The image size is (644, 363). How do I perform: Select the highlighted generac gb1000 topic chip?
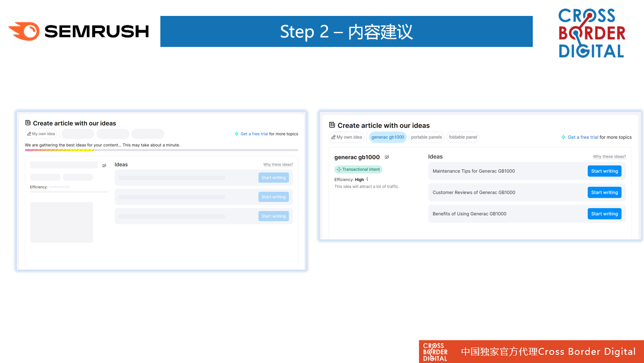(x=388, y=137)
